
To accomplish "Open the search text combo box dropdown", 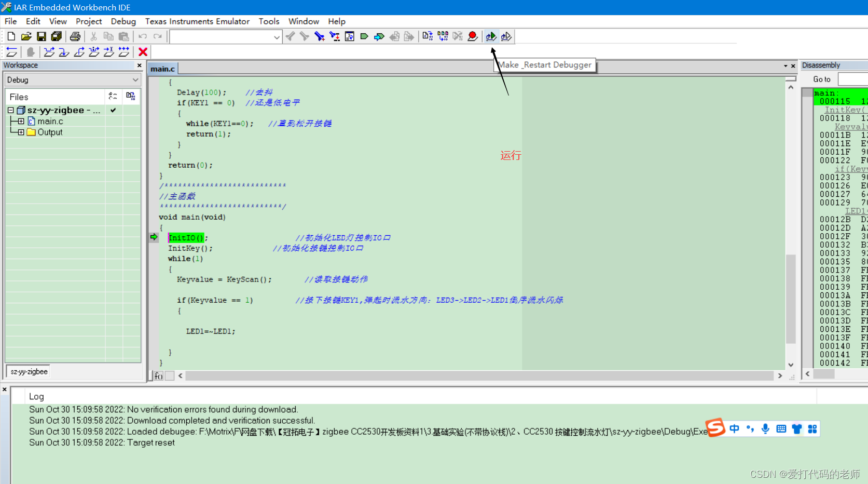I will click(x=277, y=36).
